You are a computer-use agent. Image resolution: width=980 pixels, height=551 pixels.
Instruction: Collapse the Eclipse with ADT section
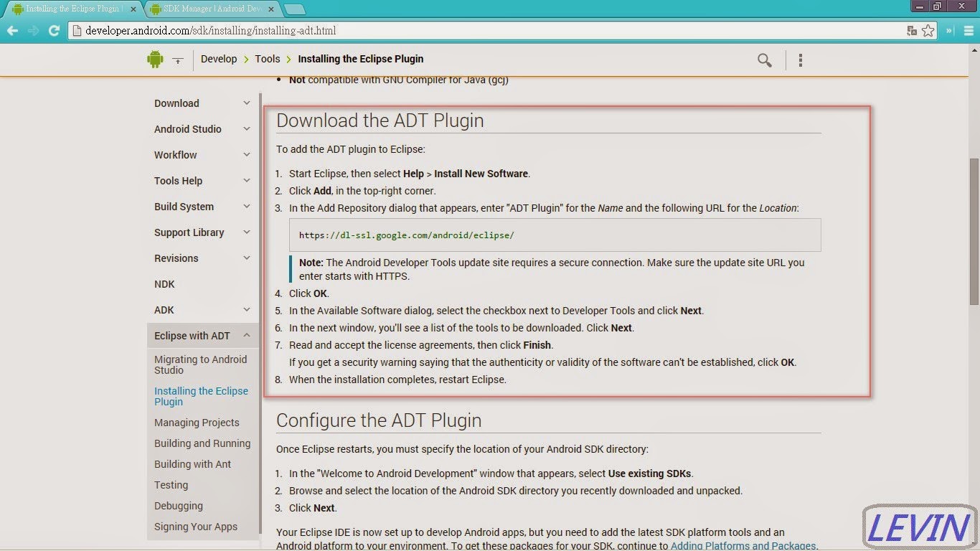click(x=247, y=336)
